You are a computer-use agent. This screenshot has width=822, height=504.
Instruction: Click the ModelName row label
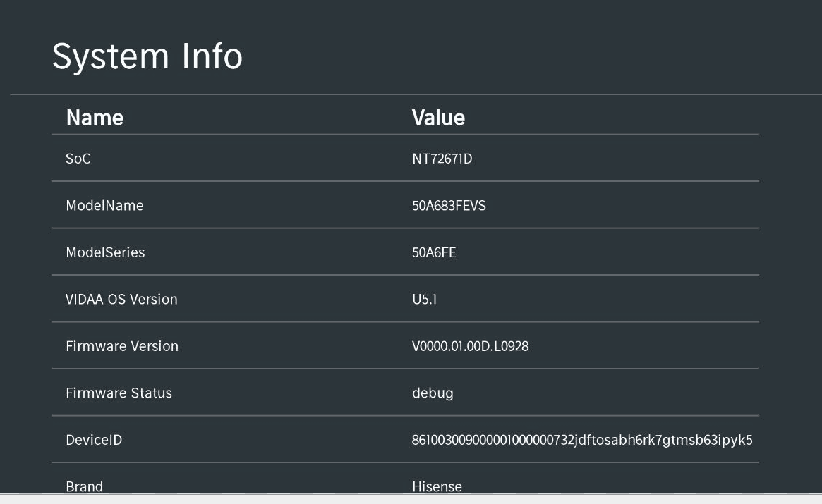[x=104, y=206]
